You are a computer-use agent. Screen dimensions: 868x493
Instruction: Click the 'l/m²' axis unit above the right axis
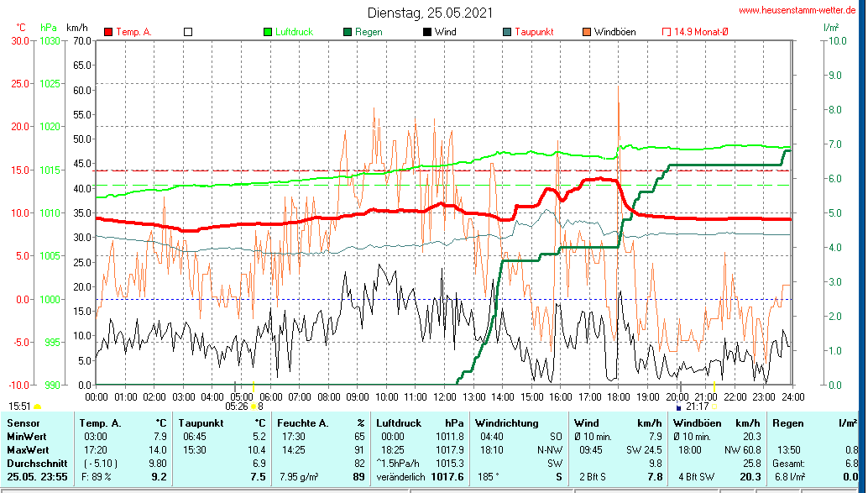(x=831, y=27)
